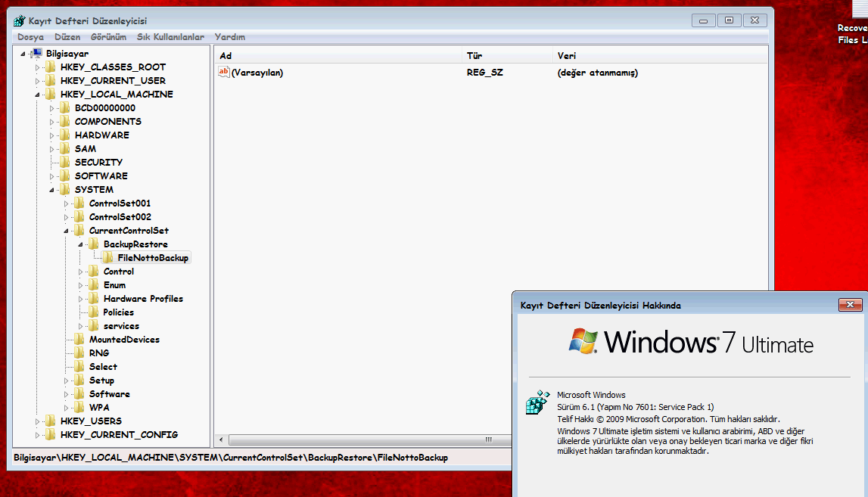
Task: Open the Görünüm menu
Action: [108, 37]
